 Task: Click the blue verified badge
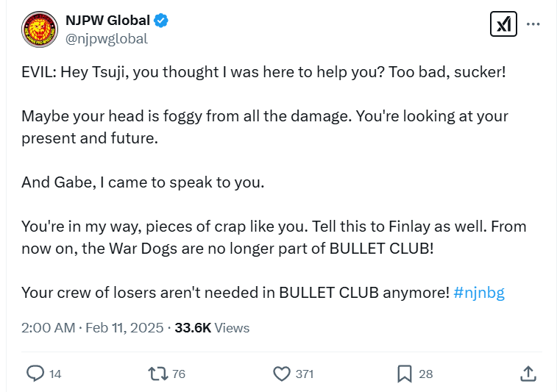(x=160, y=21)
